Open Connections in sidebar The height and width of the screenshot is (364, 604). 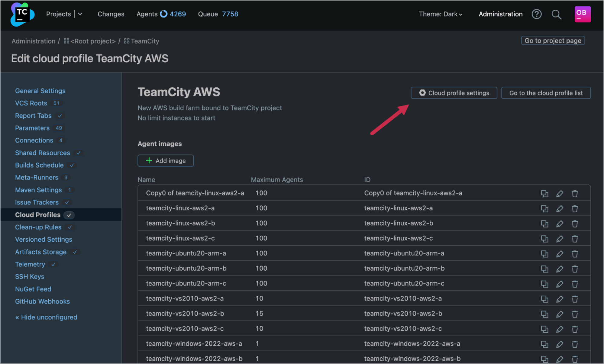(34, 140)
